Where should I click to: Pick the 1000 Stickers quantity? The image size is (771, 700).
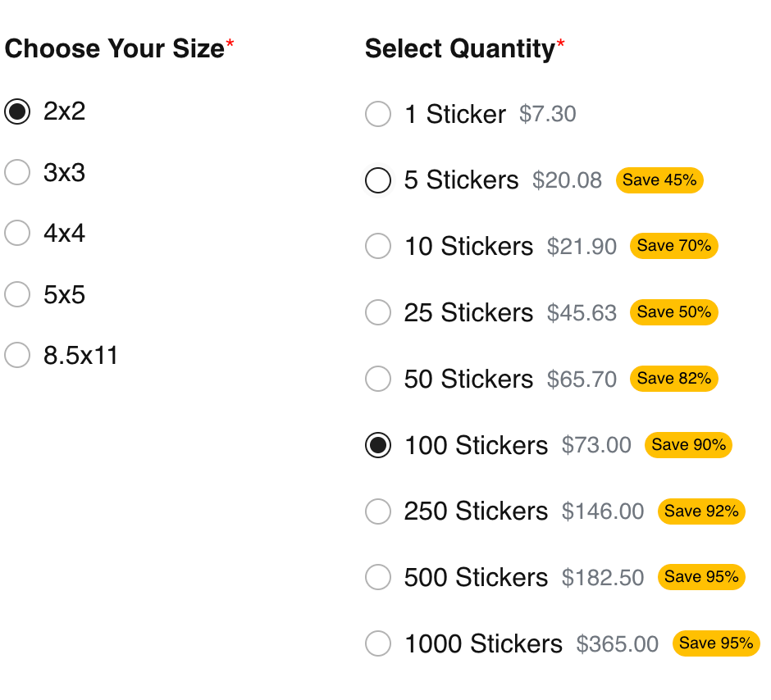coord(378,643)
